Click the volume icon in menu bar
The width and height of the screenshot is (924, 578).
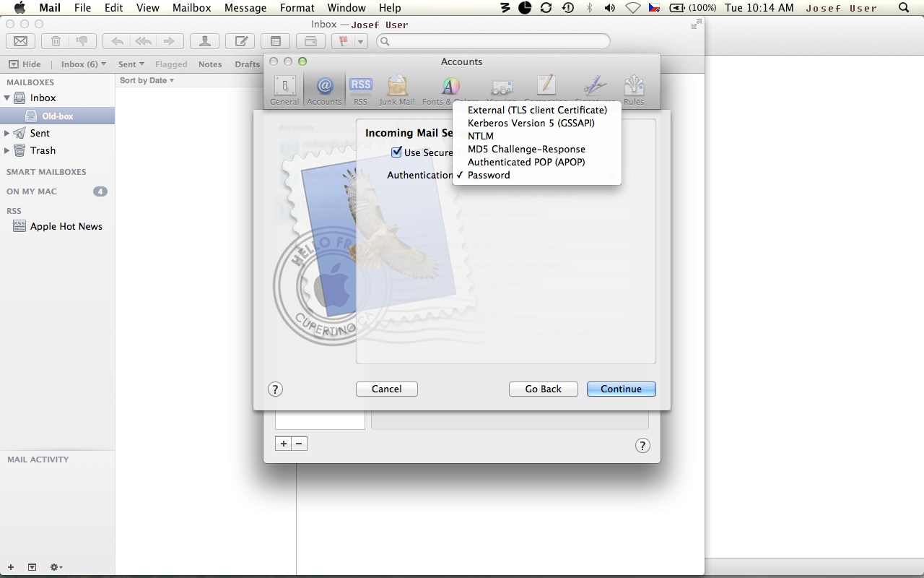coord(610,8)
